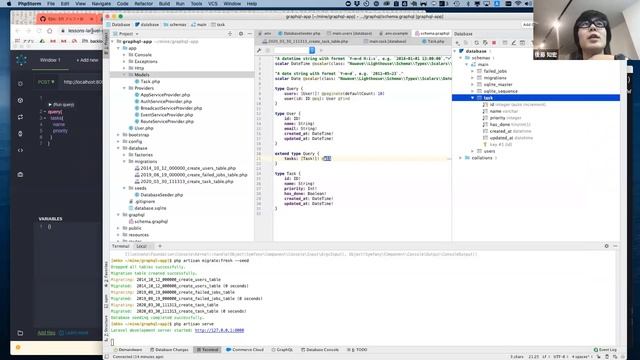Viewport: 640px width, 360px height.
Task: Expand the bootstrap folder
Action: [119, 135]
